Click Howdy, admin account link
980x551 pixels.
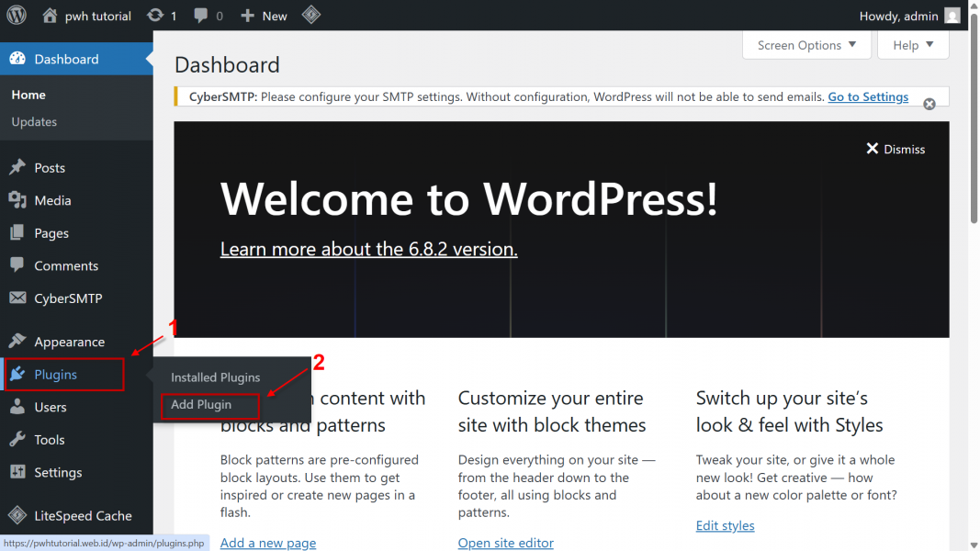(898, 16)
